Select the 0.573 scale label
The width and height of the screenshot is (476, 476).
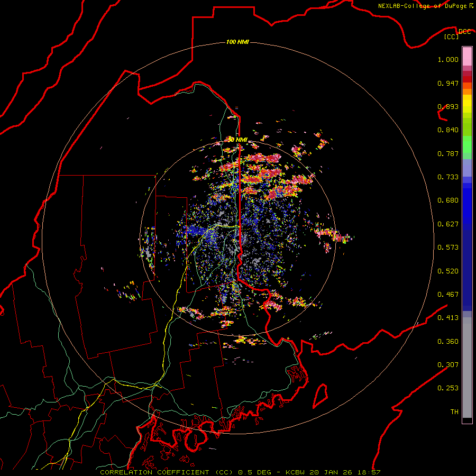[448, 248]
